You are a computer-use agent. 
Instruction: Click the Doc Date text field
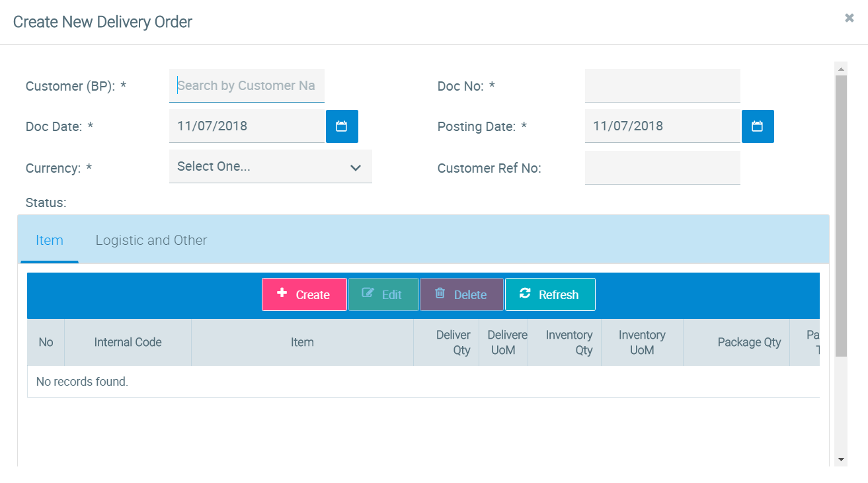[x=247, y=126]
